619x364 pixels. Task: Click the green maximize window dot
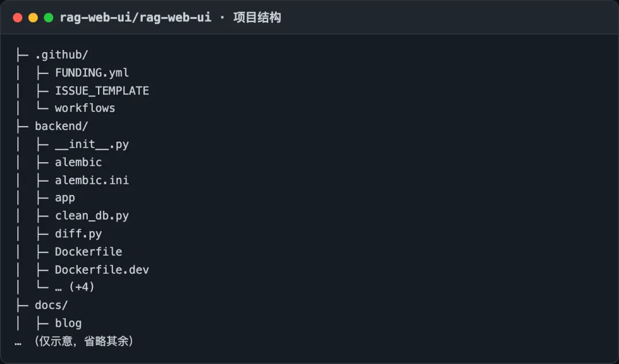coord(49,18)
